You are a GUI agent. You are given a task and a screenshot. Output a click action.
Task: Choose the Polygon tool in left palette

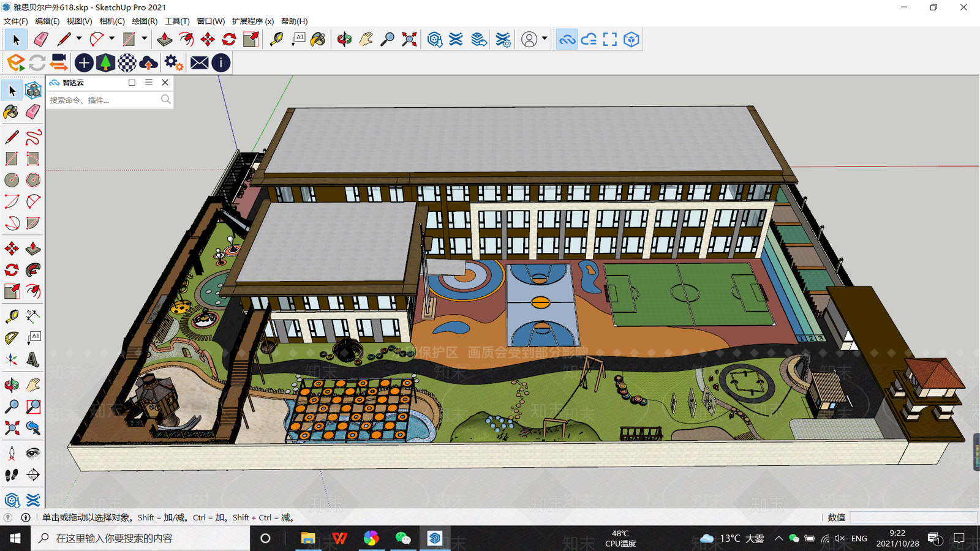pos(33,180)
